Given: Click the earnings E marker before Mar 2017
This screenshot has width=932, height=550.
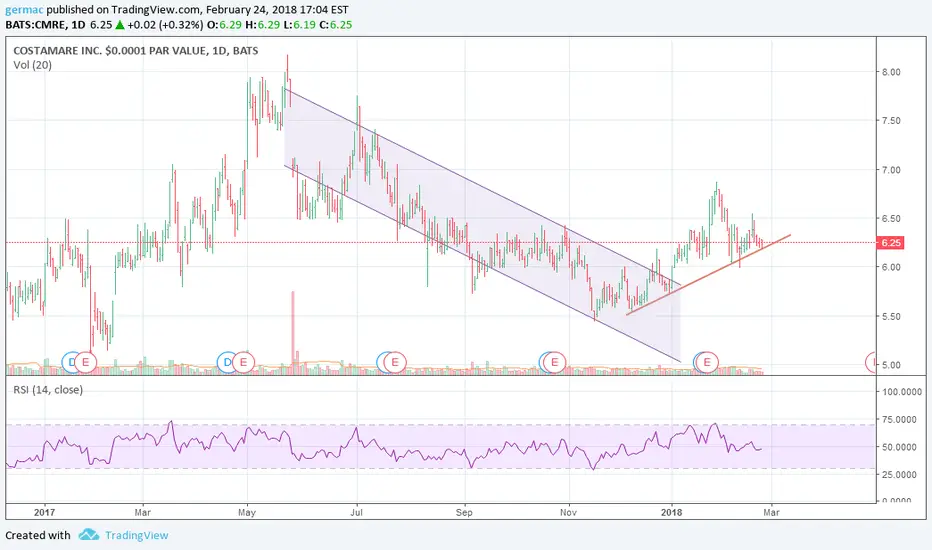Looking at the screenshot, I should pos(86,362).
